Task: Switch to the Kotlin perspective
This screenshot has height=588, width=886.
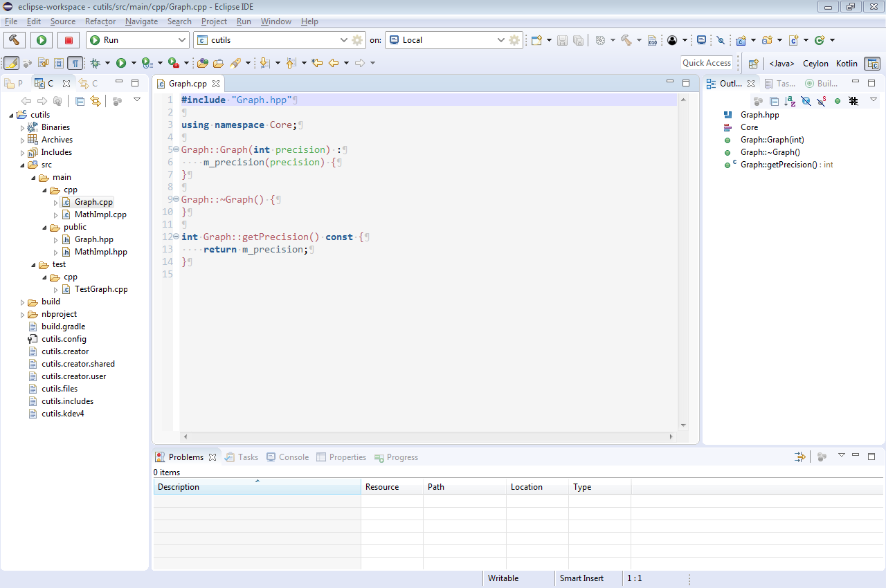Action: pyautogui.click(x=846, y=64)
